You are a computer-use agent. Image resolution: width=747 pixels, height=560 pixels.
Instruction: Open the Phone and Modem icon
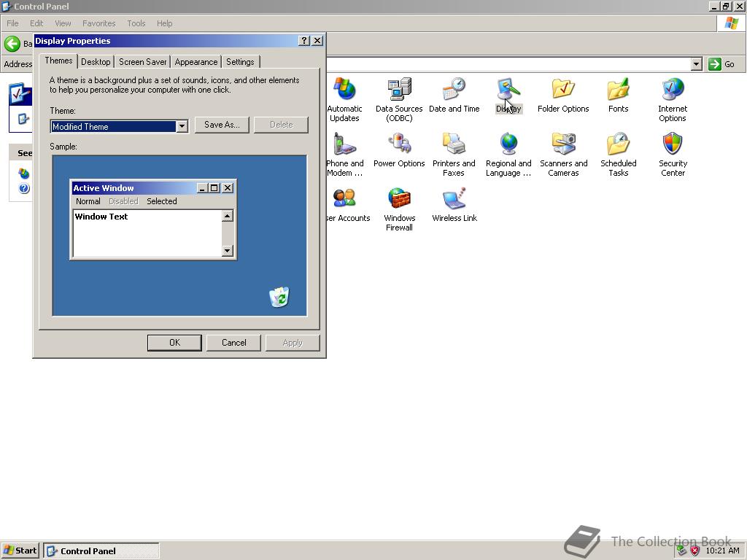tap(344, 144)
